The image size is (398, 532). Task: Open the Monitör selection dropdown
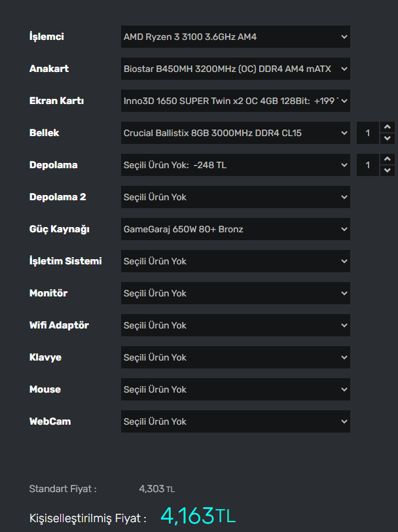(235, 293)
